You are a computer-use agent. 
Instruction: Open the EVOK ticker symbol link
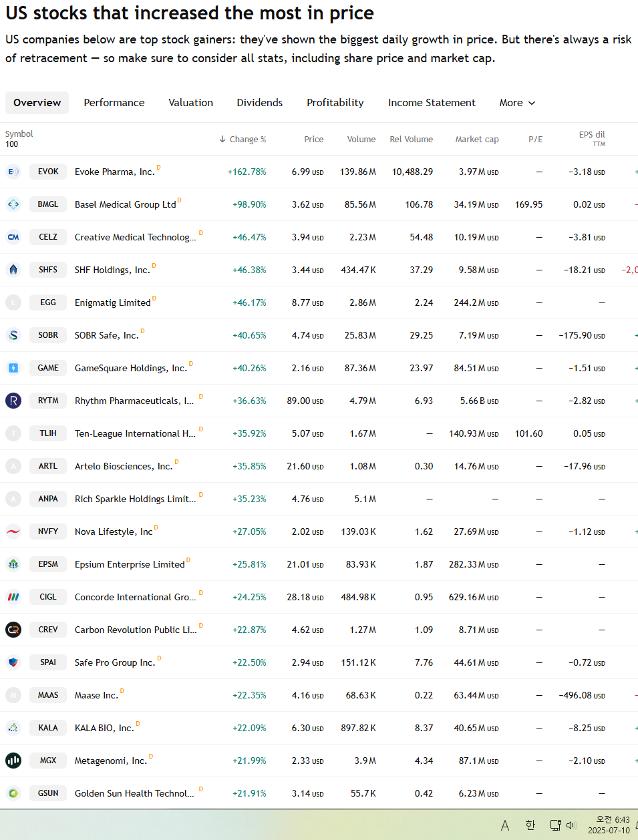pos(48,172)
